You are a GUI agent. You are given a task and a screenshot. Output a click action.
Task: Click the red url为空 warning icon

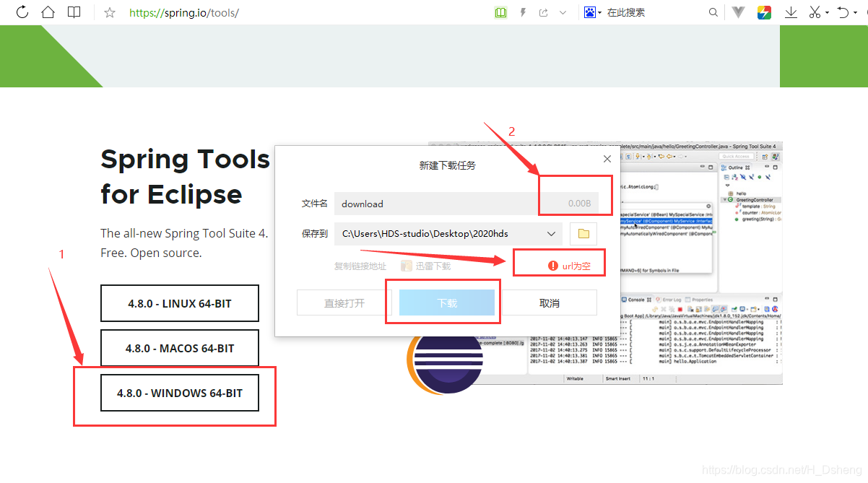pyautogui.click(x=553, y=266)
